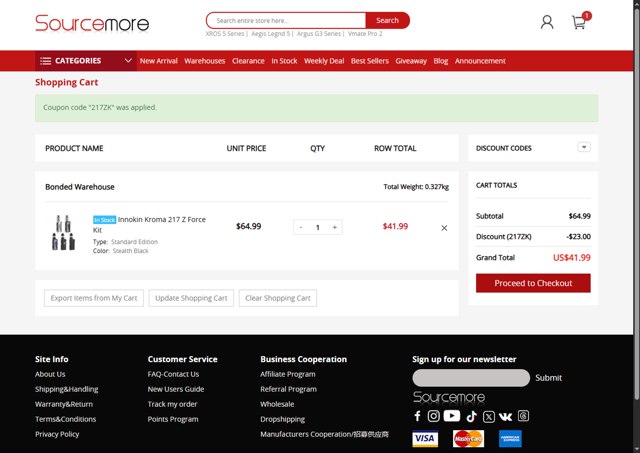This screenshot has height=453, width=640.
Task: Open the shopping cart icon in header
Action: 579,22
